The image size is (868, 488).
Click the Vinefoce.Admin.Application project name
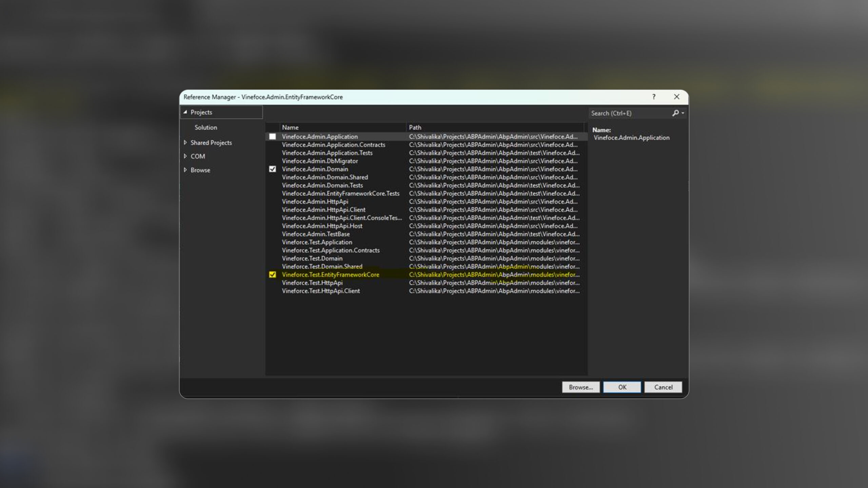320,137
